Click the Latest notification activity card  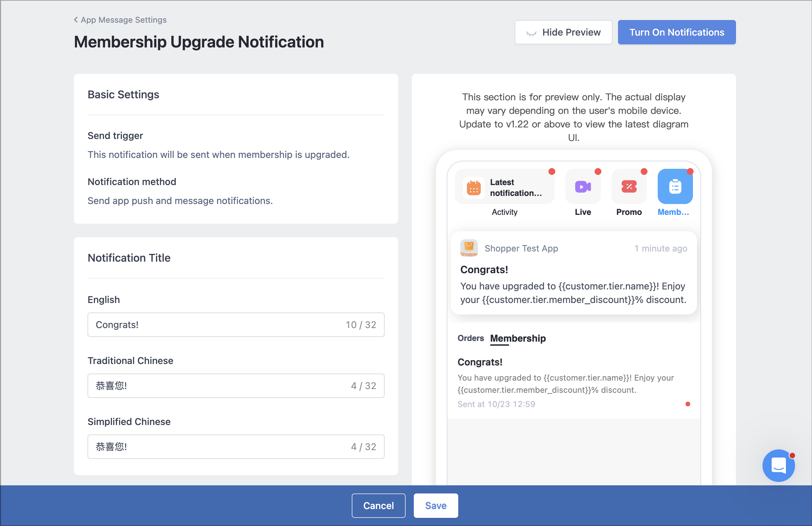click(504, 186)
